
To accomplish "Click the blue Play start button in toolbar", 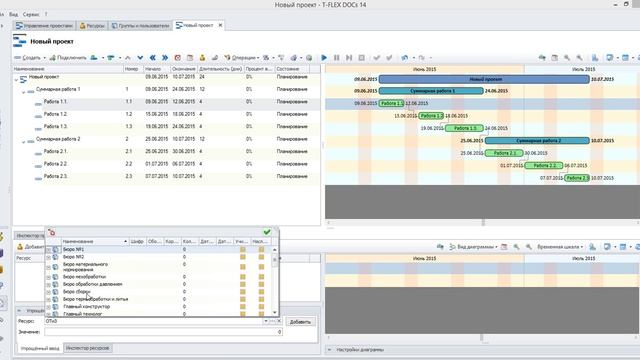I will [x=324, y=58].
